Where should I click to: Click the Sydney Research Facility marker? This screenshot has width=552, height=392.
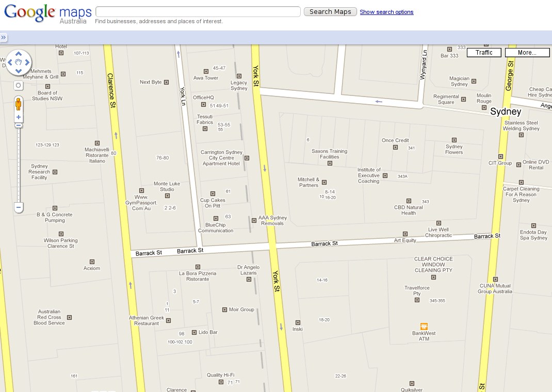(x=55, y=172)
